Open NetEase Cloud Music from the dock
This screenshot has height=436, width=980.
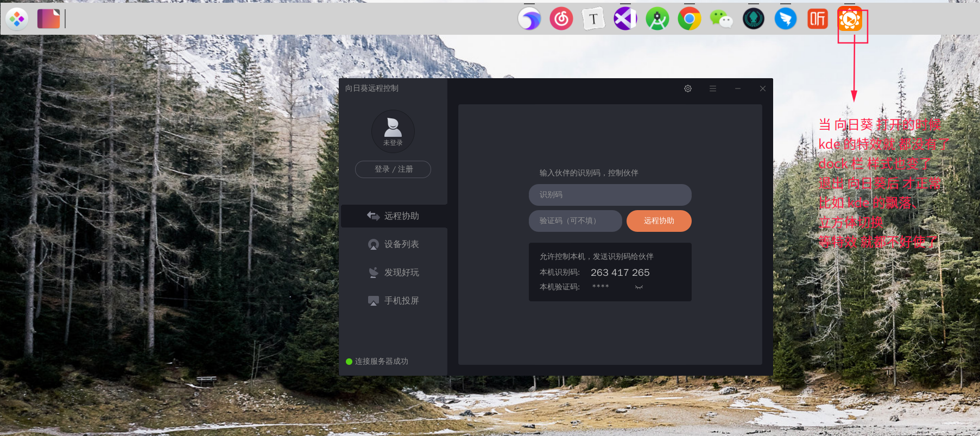[561, 20]
